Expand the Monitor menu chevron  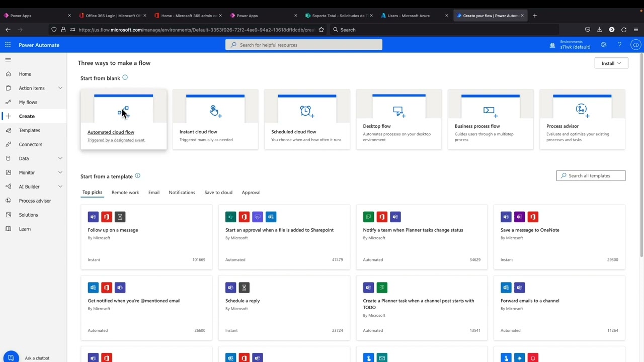(x=60, y=172)
